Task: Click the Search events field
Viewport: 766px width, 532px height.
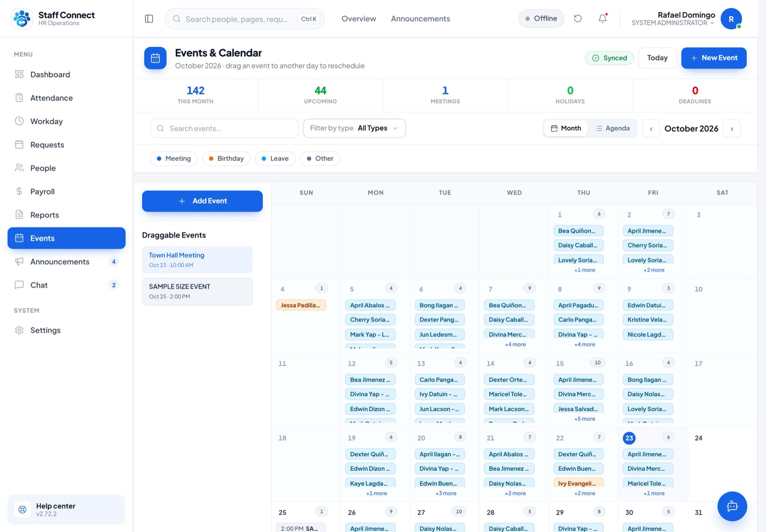Action: 225,128
